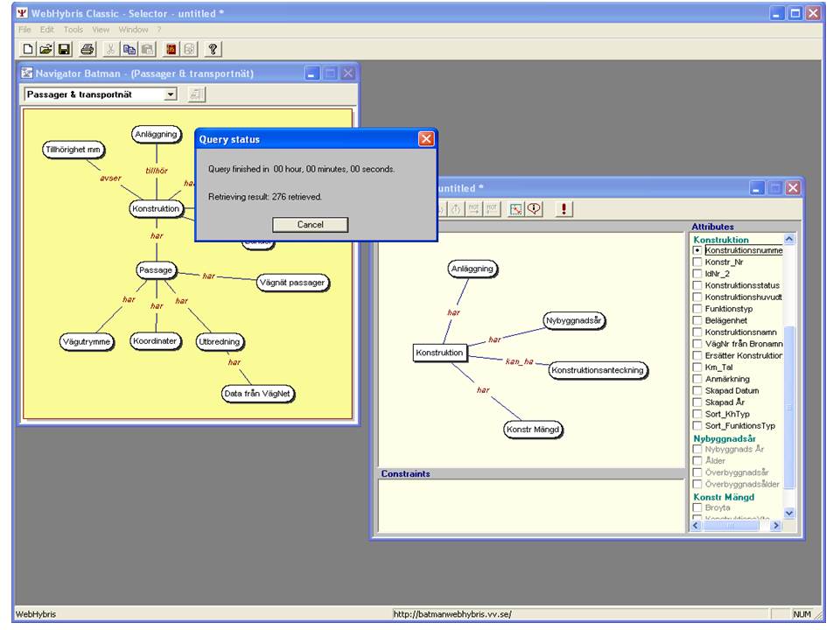Open the Passager & transportnät dropdown
The width and height of the screenshot is (840, 630).
point(171,94)
